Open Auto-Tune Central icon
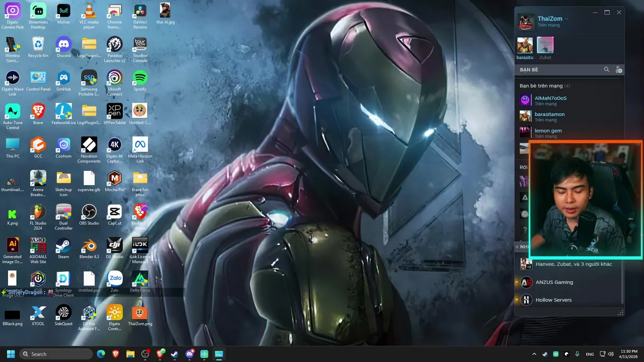The height and width of the screenshot is (362, 644). pyautogui.click(x=13, y=117)
